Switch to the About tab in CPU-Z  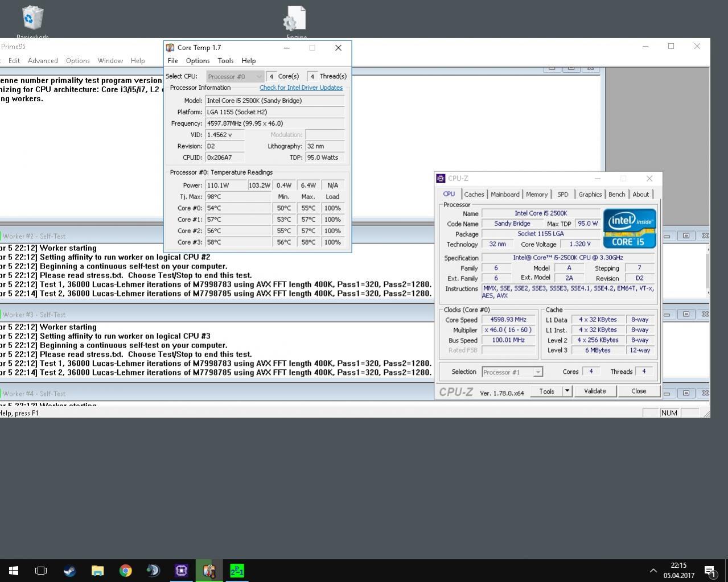tap(640, 195)
